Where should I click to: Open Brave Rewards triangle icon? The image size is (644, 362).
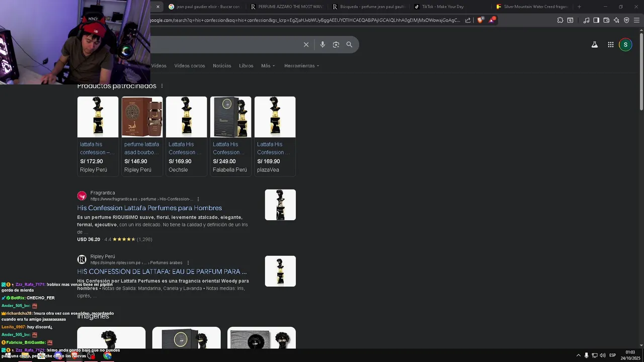[x=492, y=20]
